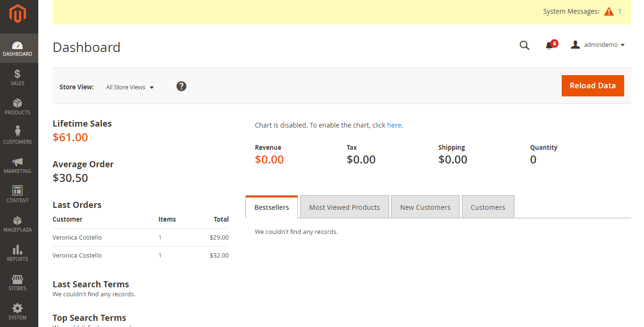Screen dimensions: 644x327
Task: Open the Sales menu in sidebar
Action: click(x=17, y=77)
